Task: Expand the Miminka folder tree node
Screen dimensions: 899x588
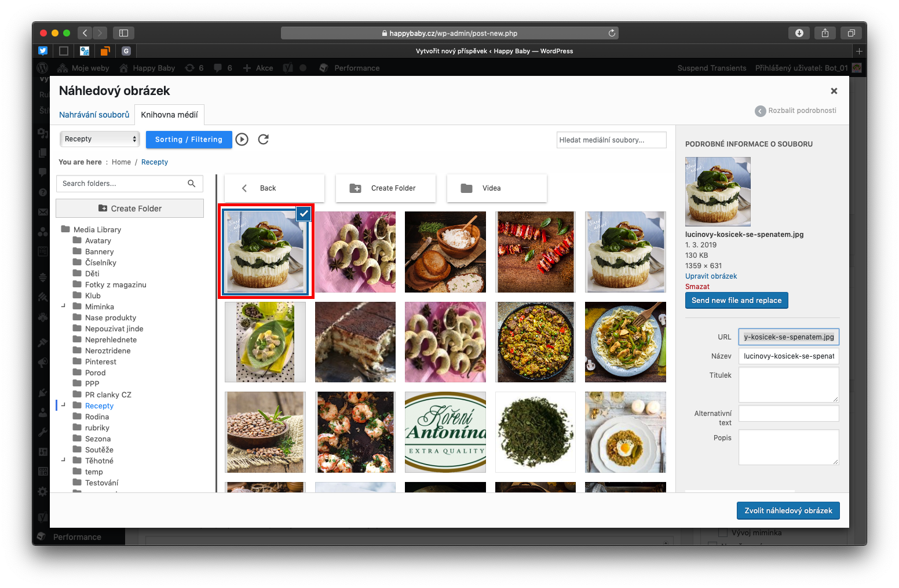Action: (63, 306)
